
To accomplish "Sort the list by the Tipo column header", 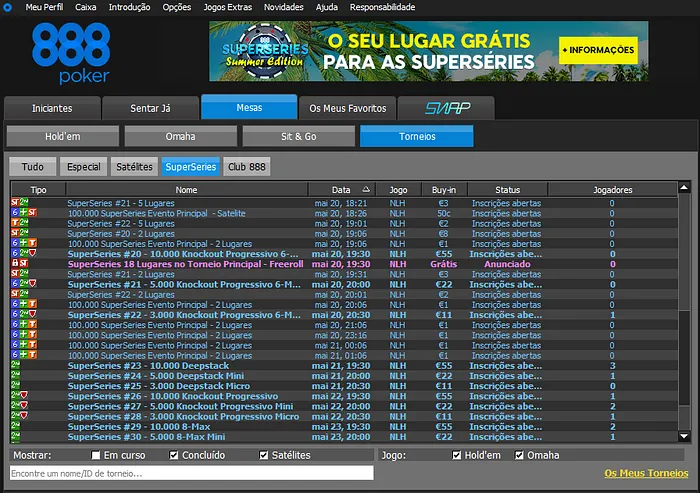I will tap(38, 190).
